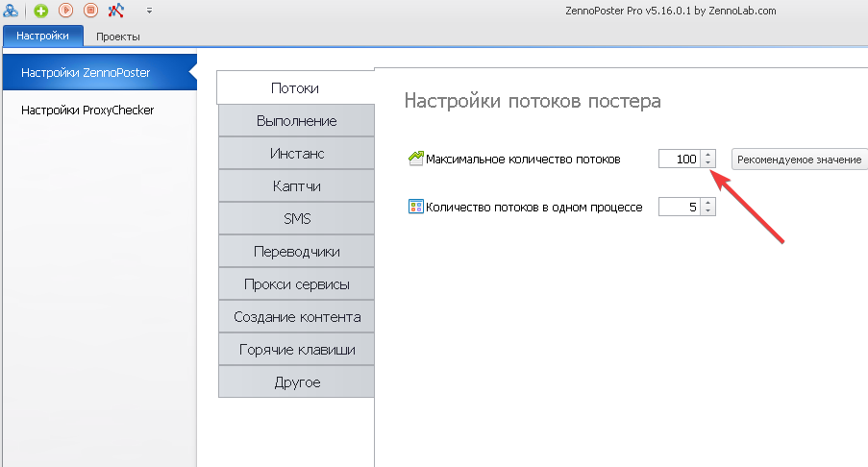Image resolution: width=868 pixels, height=467 pixels.
Task: Open the Создание контента settings tab
Action: pos(296,316)
